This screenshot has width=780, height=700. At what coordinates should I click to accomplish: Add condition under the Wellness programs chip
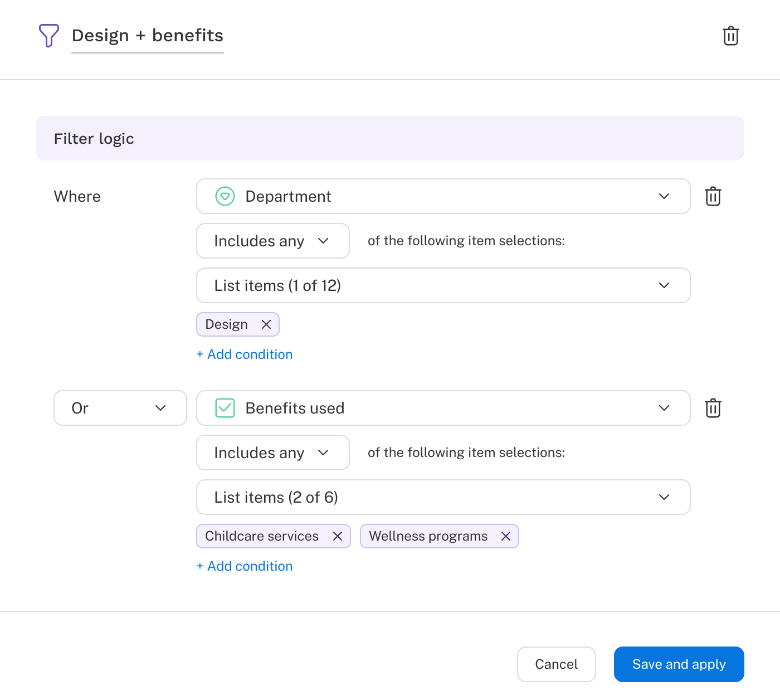pos(245,566)
